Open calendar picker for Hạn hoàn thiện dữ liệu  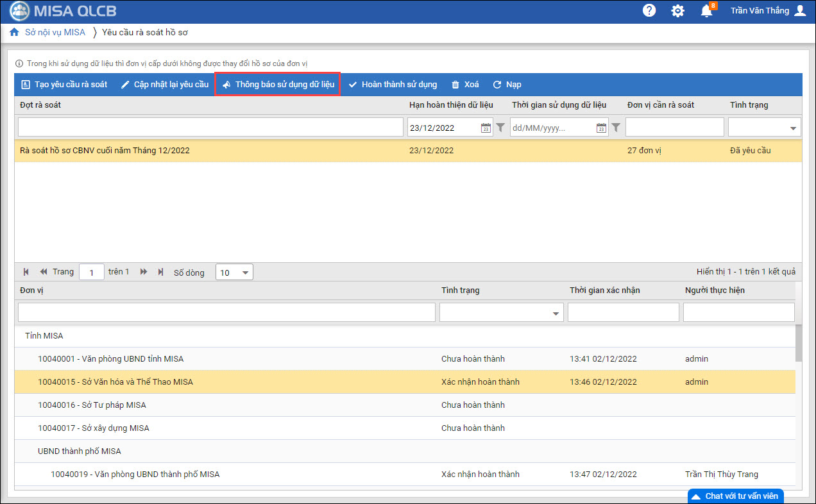pos(486,128)
